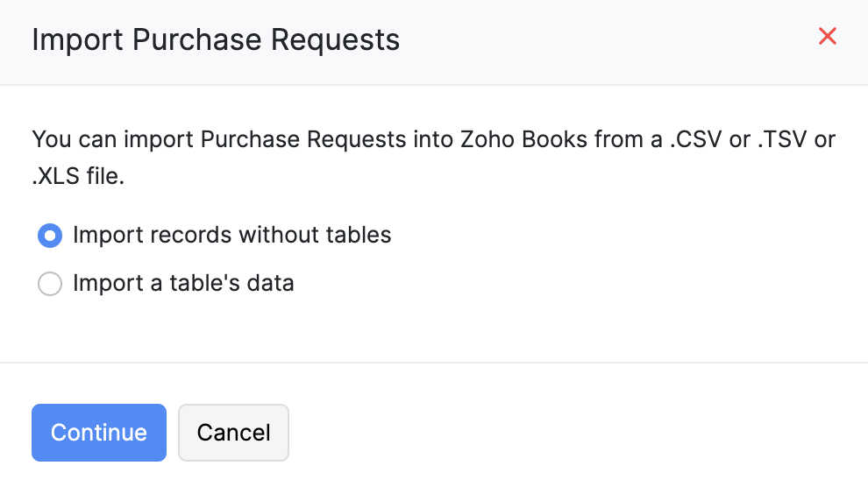Close the Import Purchase Requests dialog
The height and width of the screenshot is (494, 868).
827,37
